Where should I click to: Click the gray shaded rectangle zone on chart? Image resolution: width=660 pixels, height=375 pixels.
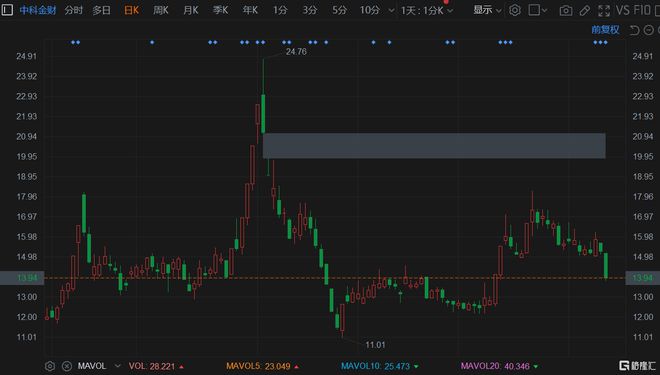(434, 146)
